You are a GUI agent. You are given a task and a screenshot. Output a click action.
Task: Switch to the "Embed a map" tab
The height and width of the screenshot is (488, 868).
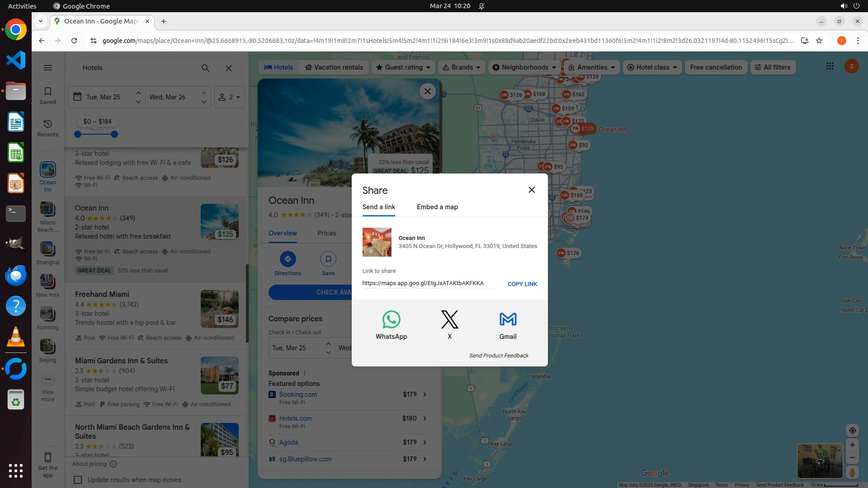(437, 207)
